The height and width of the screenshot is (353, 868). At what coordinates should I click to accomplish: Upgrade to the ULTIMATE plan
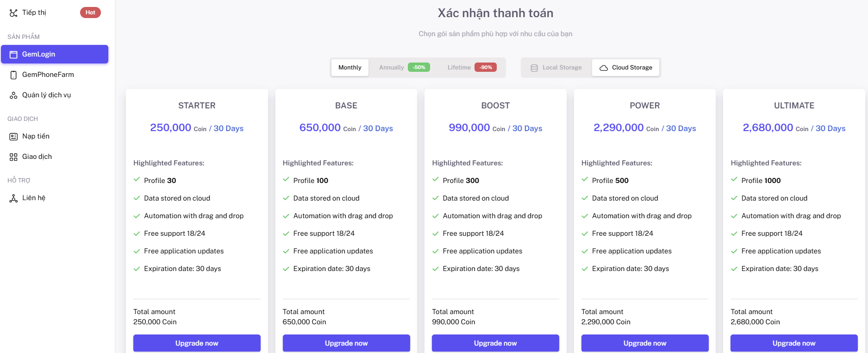click(x=794, y=343)
